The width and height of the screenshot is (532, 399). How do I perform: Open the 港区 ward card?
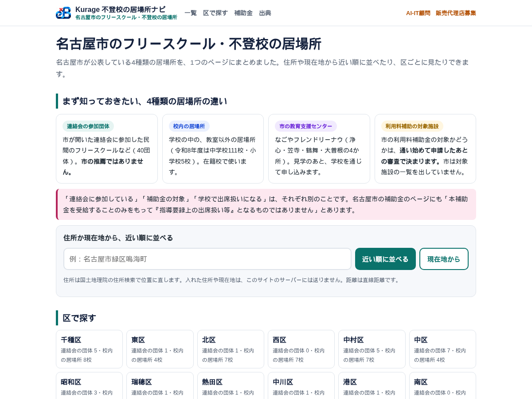point(372,386)
